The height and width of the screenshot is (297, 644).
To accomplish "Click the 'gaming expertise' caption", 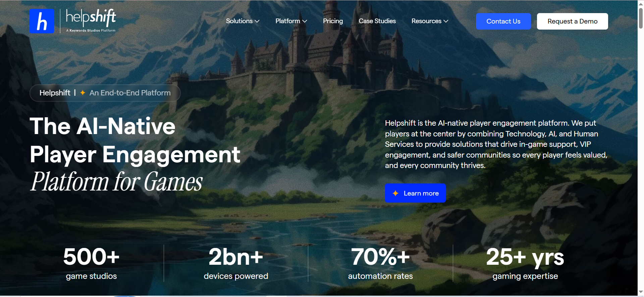I will [525, 276].
